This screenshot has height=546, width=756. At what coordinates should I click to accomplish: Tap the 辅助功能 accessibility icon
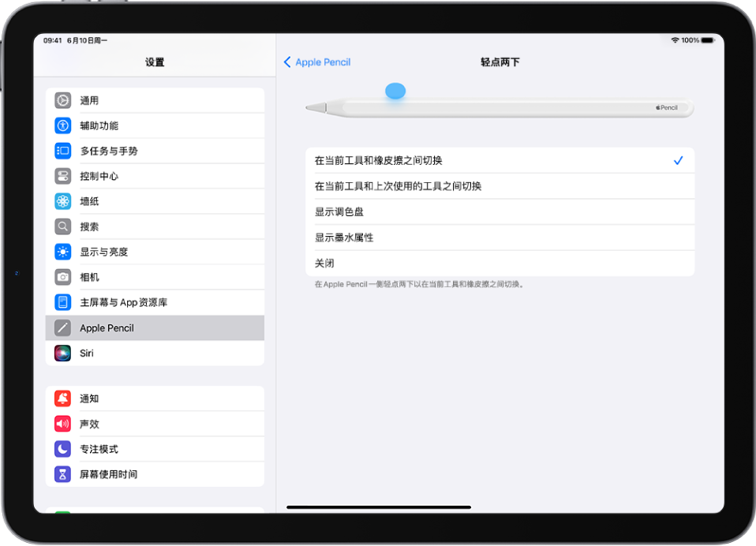[62, 125]
